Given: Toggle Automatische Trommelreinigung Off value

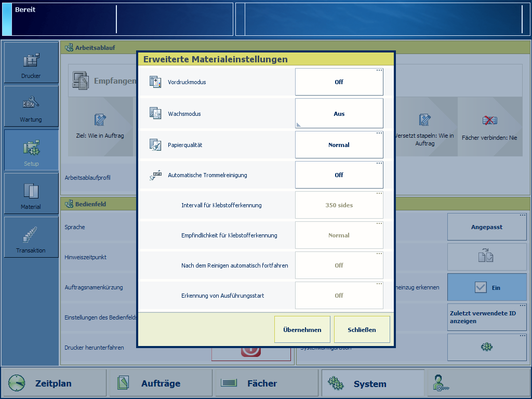Looking at the screenshot, I should (339, 175).
